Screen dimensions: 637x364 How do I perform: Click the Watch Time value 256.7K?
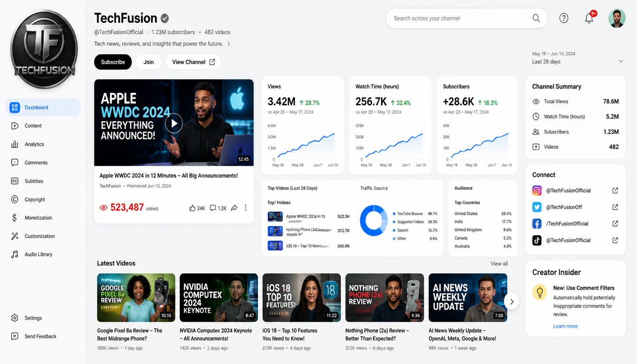click(x=371, y=102)
